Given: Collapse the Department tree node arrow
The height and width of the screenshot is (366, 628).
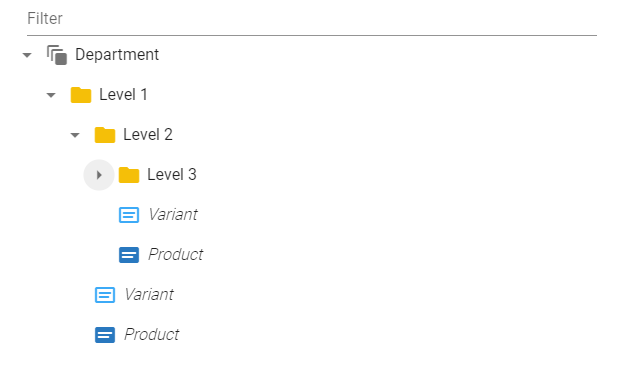Looking at the screenshot, I should click(27, 55).
